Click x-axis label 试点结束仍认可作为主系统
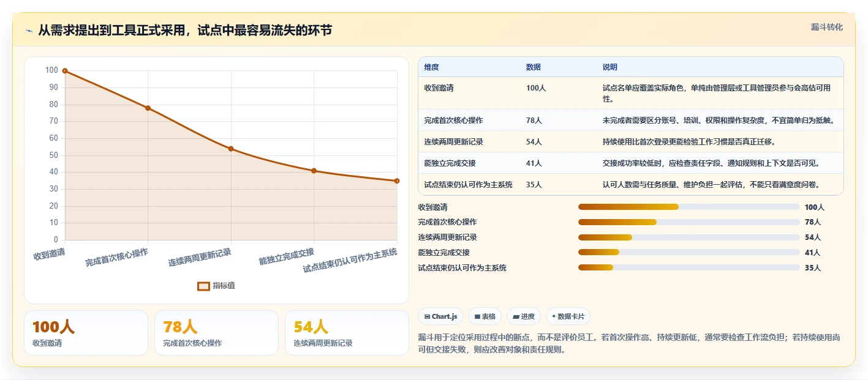 click(350, 261)
